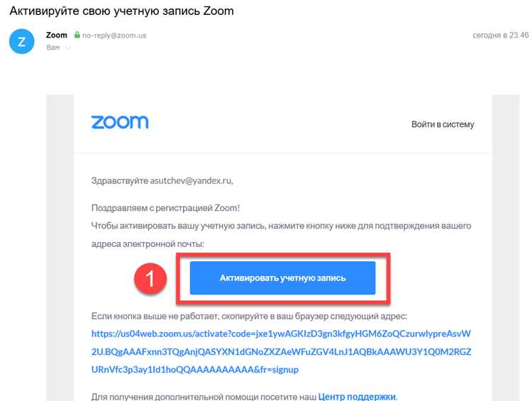
Task: Click the Для получения дополнительной помощи text
Action: pos(204,397)
